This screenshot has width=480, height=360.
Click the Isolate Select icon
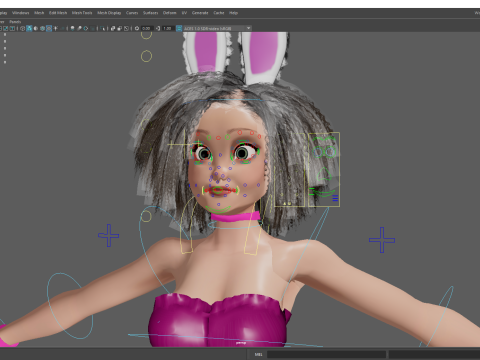[102, 28]
